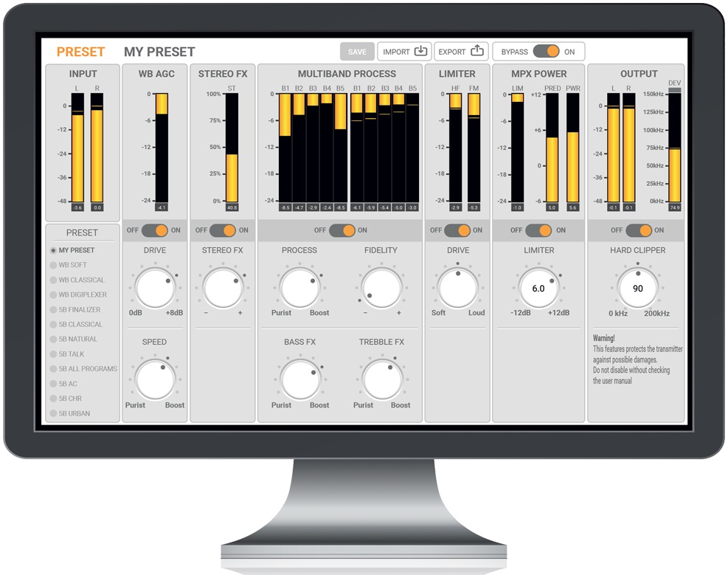Choose the 5B URBAN preset
The width and height of the screenshot is (728, 575).
[74, 413]
